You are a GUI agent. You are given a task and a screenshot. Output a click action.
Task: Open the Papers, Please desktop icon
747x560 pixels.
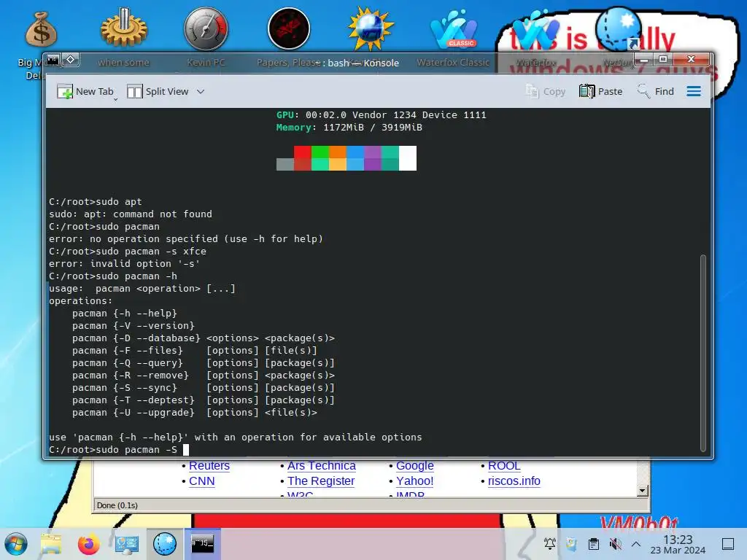point(289,29)
